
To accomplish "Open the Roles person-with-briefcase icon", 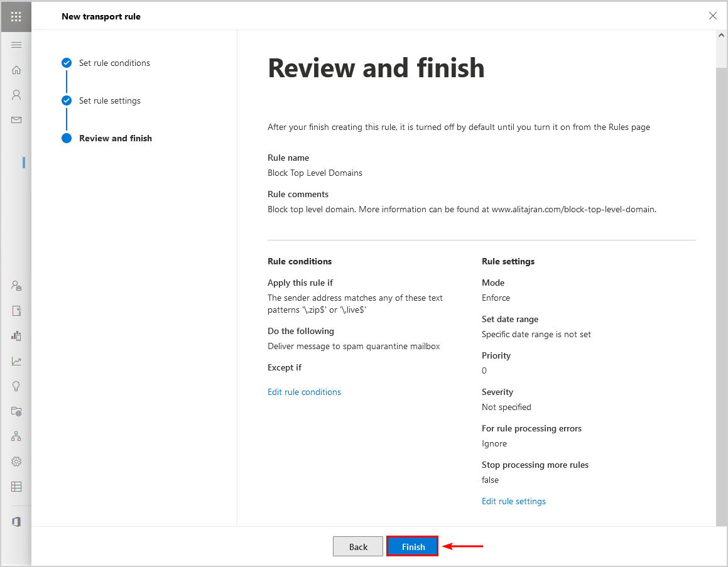I will click(x=16, y=286).
